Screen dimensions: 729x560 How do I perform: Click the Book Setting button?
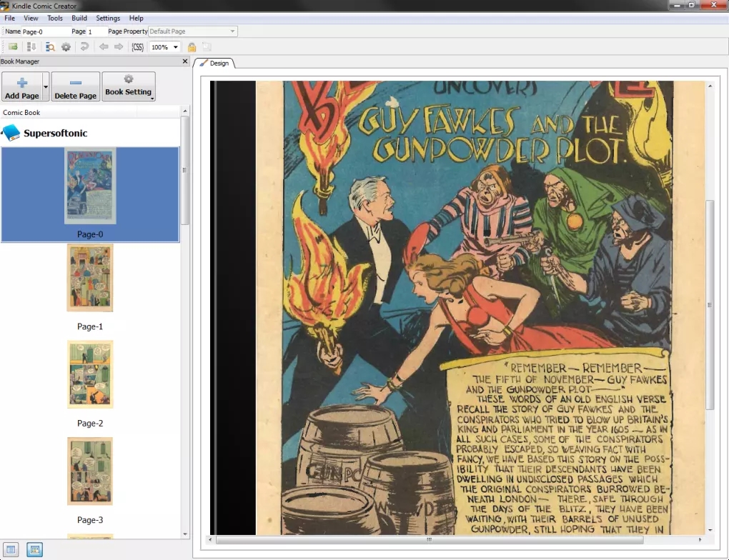point(128,86)
